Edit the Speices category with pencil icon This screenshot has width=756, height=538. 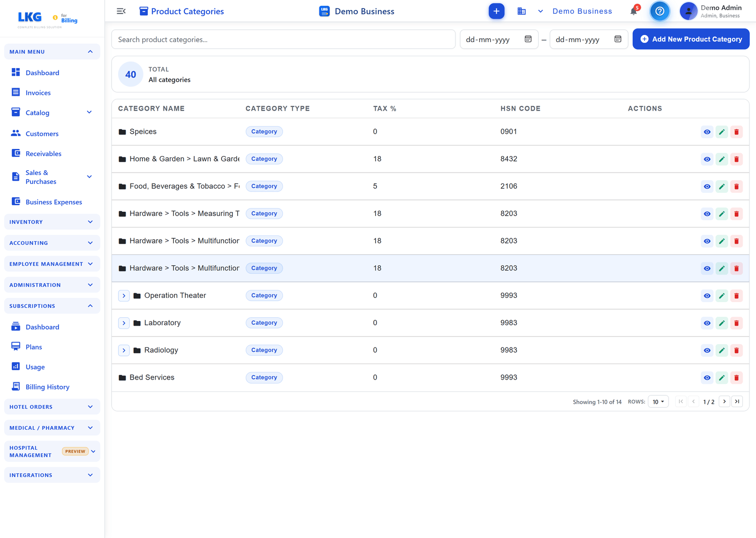(722, 132)
